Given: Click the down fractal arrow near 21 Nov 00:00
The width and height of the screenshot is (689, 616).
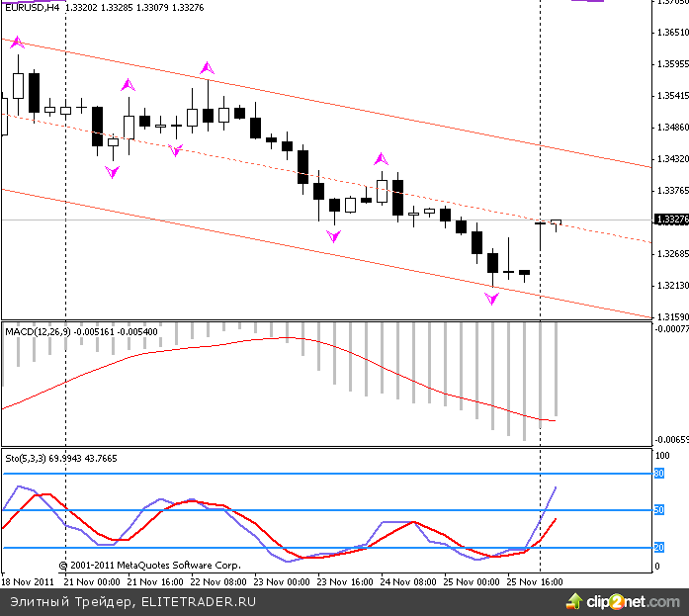Looking at the screenshot, I should (112, 172).
